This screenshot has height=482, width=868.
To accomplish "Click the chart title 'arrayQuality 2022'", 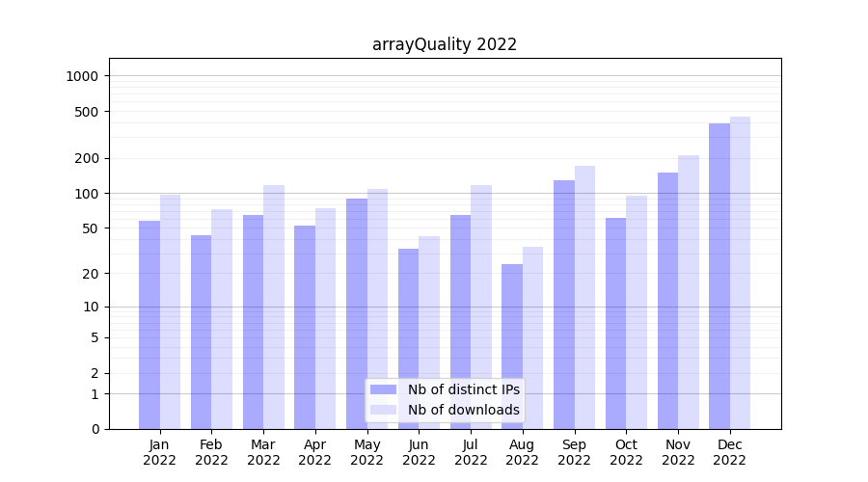I will 445,44.
